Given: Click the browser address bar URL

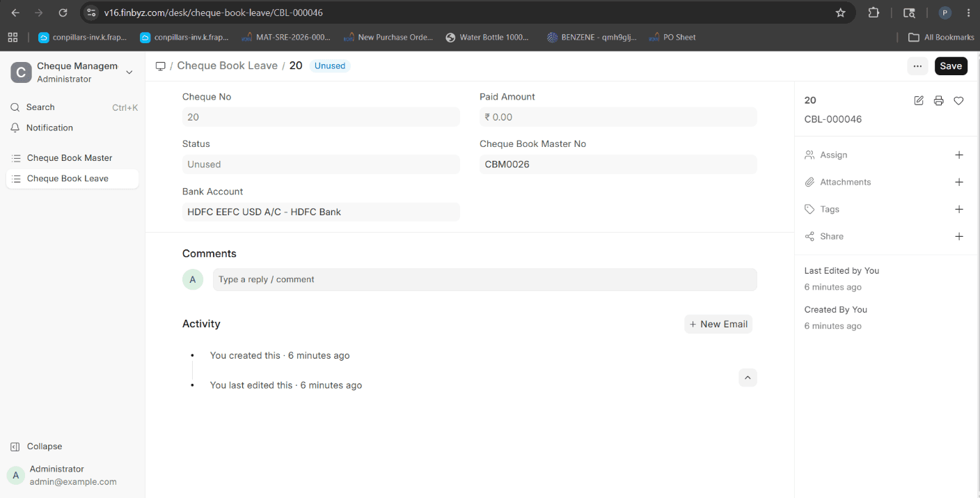Looking at the screenshot, I should [213, 13].
